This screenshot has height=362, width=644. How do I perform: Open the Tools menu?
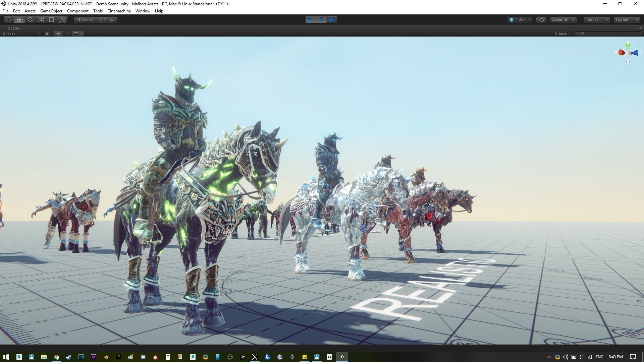coord(98,11)
